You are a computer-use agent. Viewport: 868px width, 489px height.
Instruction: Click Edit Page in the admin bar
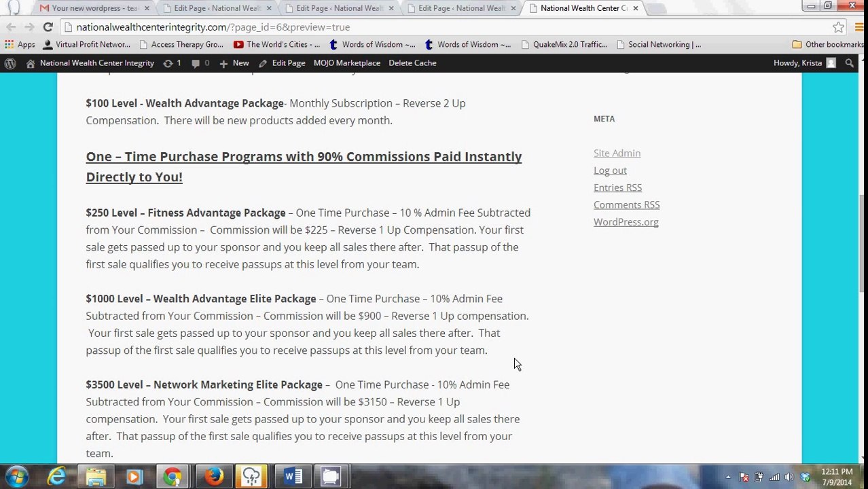(x=281, y=63)
